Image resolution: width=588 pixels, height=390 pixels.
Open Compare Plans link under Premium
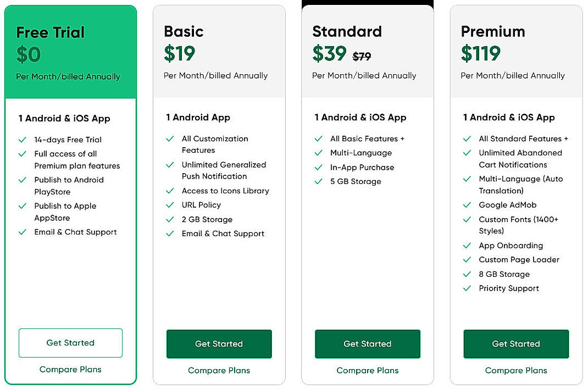[x=515, y=371]
